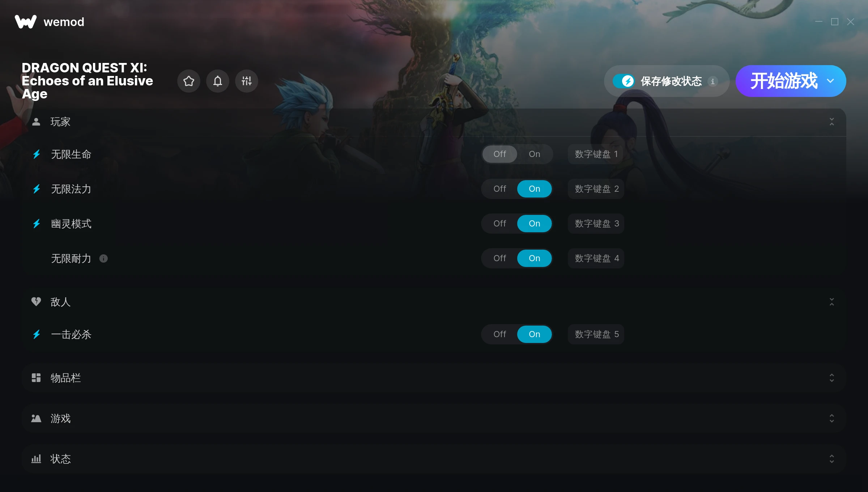868x492 pixels.
Task: Collapse the 玩家 section
Action: [832, 122]
